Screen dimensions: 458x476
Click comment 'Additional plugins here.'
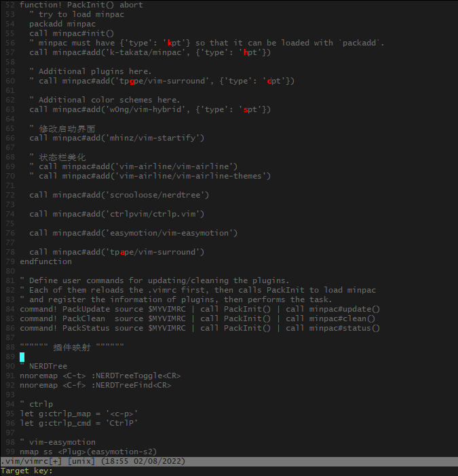[94, 72]
